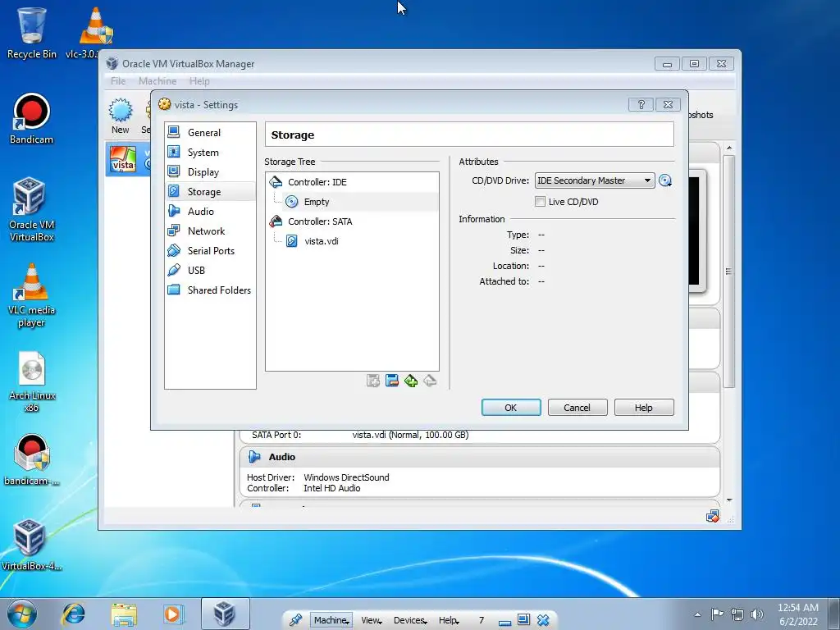Open Help menu in VirtualBox Manager

pos(199,81)
